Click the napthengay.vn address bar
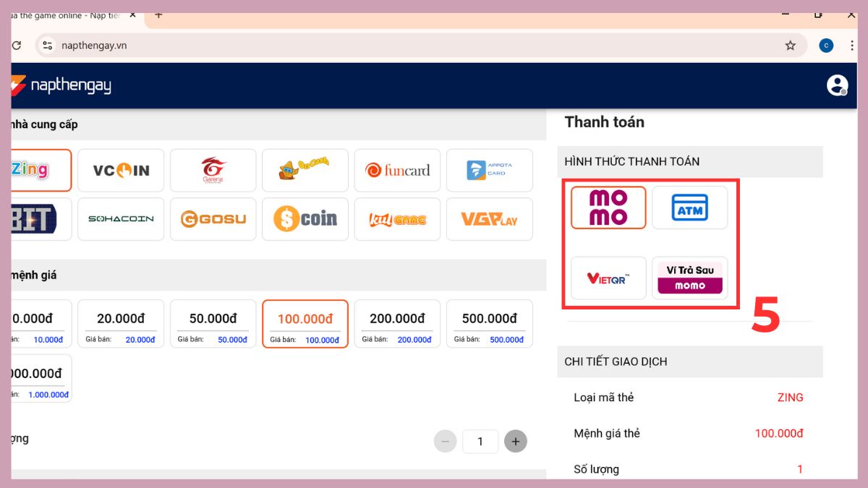 [421, 46]
